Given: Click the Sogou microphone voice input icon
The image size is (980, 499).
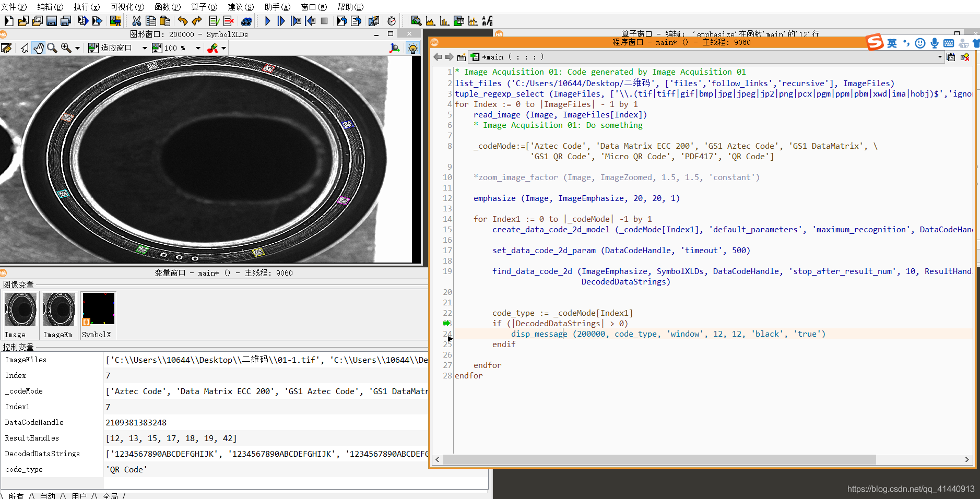Looking at the screenshot, I should (x=935, y=43).
